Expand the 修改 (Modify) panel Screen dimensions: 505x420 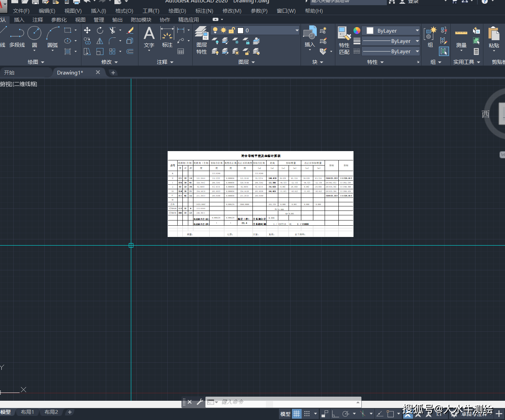(110, 62)
